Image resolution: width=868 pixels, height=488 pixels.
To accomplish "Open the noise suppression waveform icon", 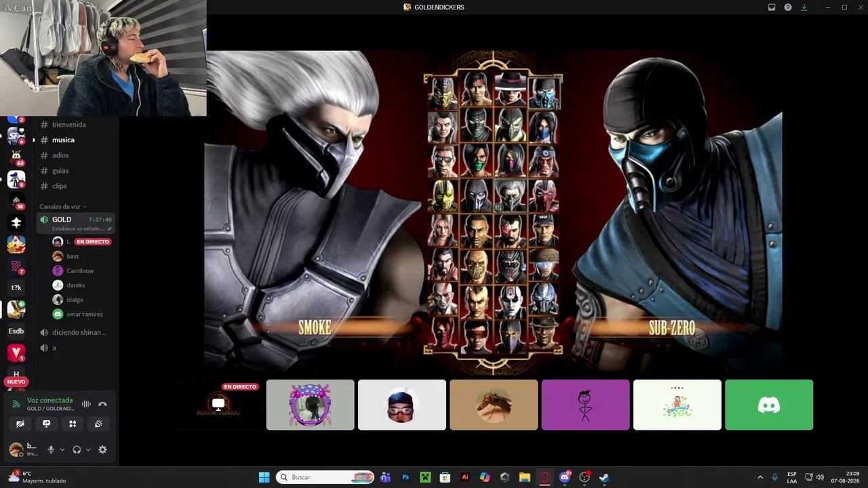I will pyautogui.click(x=86, y=404).
